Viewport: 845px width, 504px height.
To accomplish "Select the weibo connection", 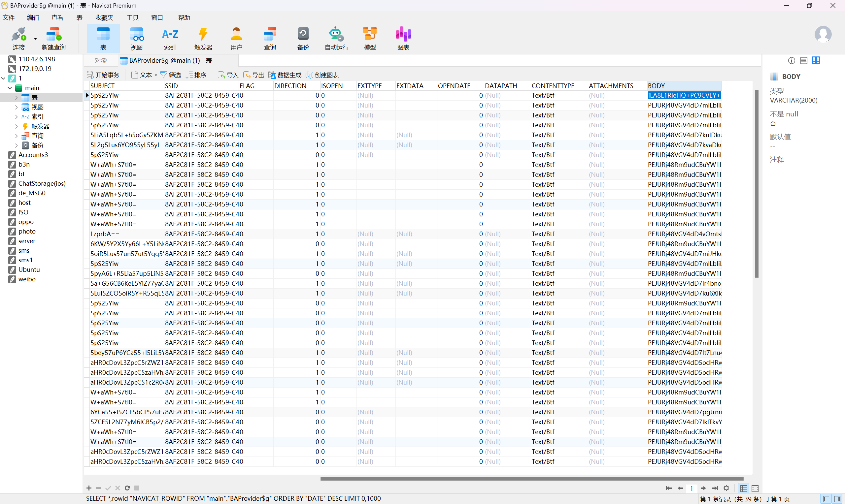I will click(27, 279).
